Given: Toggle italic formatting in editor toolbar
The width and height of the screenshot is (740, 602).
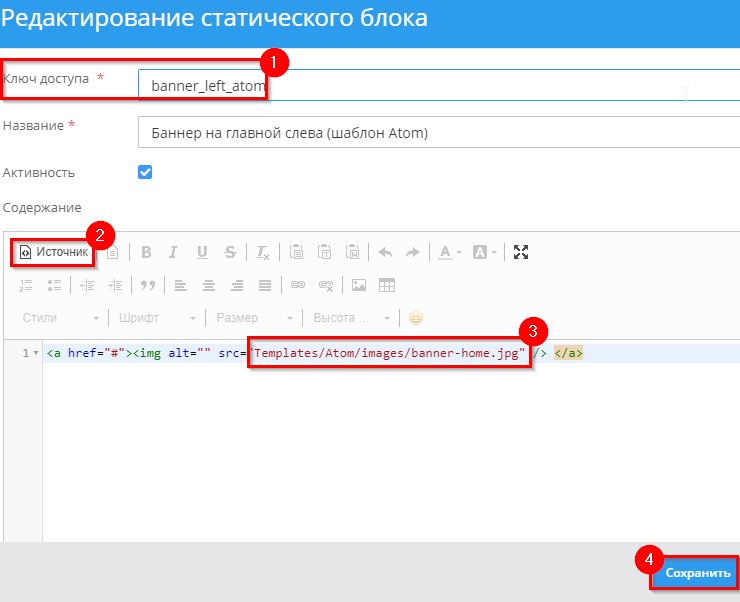Looking at the screenshot, I should point(173,252).
